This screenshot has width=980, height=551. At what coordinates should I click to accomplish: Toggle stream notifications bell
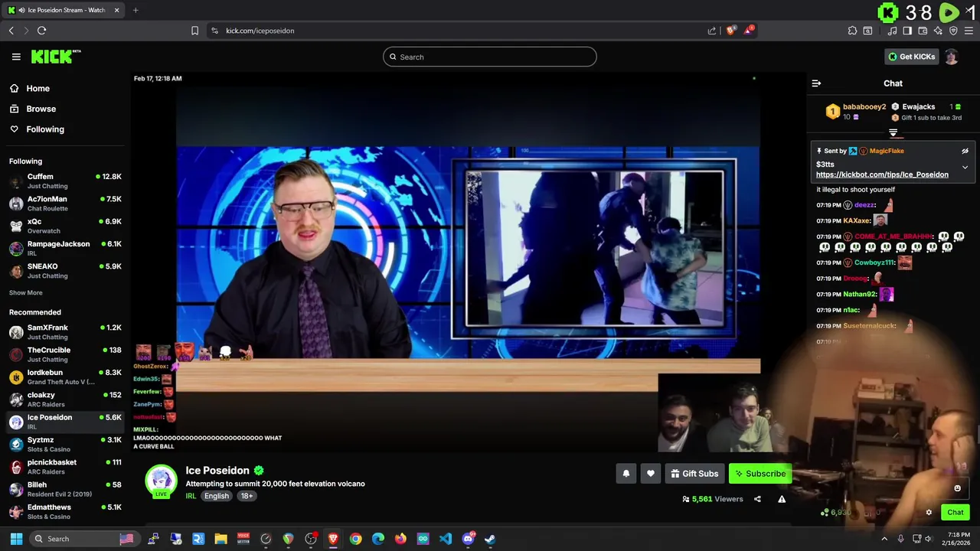(626, 474)
